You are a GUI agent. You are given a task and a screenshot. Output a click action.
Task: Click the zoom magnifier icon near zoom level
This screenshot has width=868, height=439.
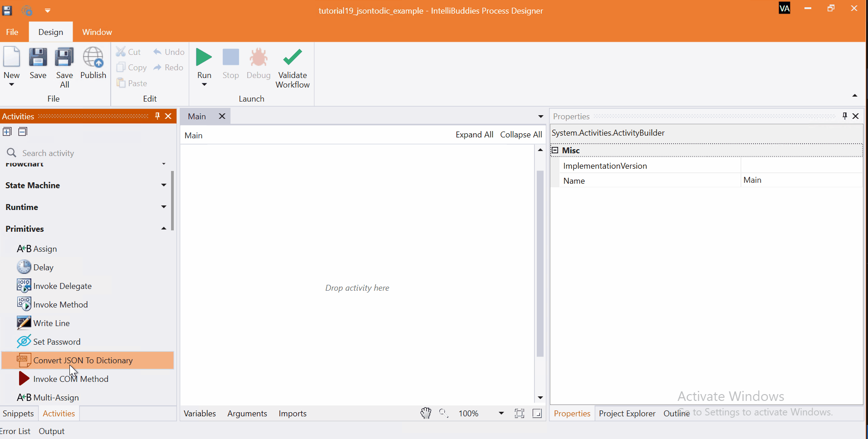tap(444, 413)
